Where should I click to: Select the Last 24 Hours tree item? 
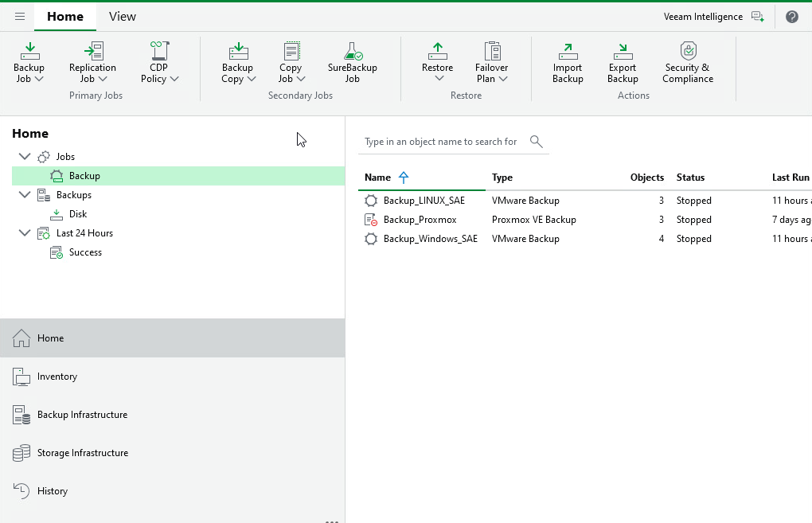tap(85, 233)
